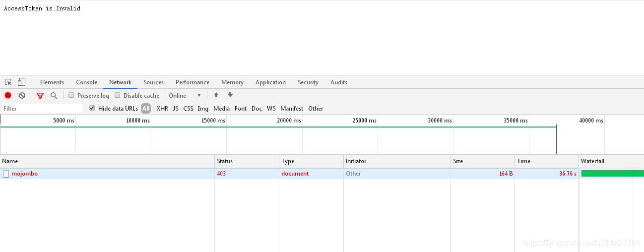Filter requests by JS
The width and height of the screenshot is (644, 252).
pyautogui.click(x=176, y=108)
